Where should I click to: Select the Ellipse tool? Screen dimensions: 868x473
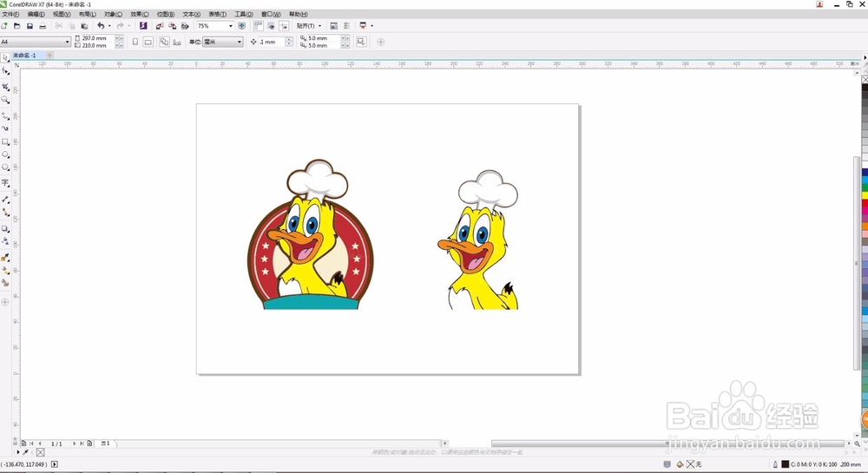pos(5,154)
